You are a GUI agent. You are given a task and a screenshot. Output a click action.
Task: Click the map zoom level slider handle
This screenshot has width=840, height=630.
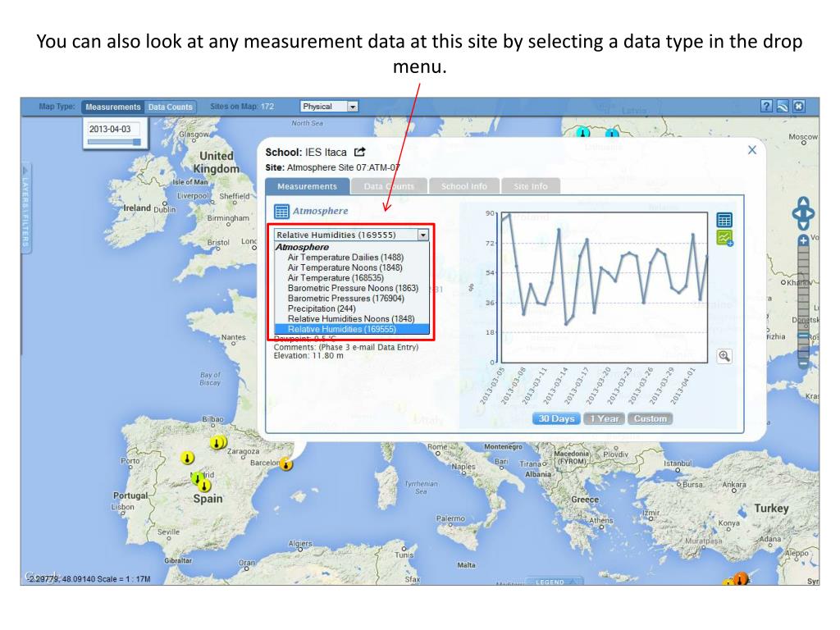click(803, 336)
